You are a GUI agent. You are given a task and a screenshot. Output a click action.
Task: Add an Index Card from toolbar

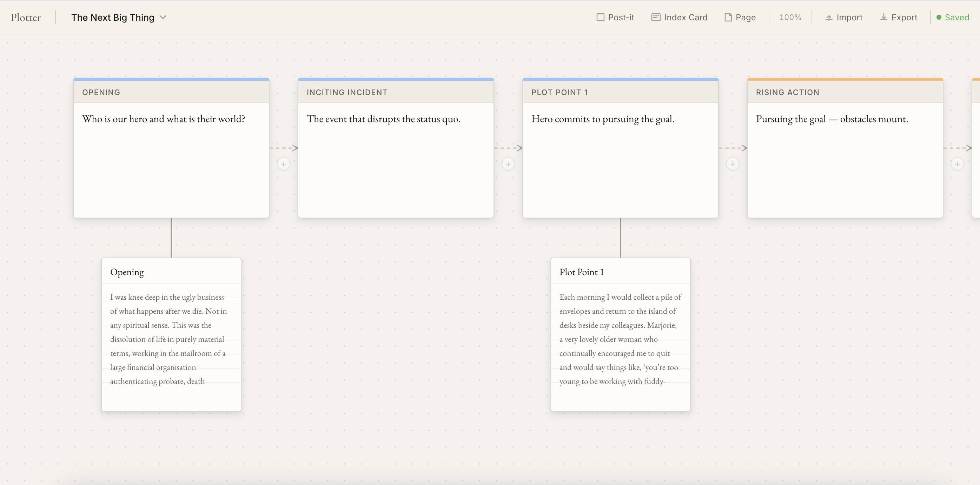(x=679, y=18)
